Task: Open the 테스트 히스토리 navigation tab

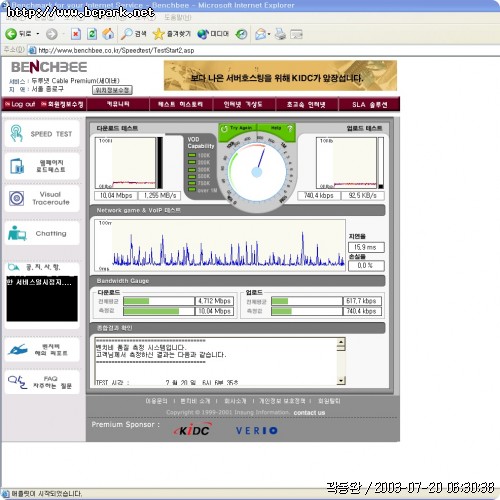Action: [180, 104]
